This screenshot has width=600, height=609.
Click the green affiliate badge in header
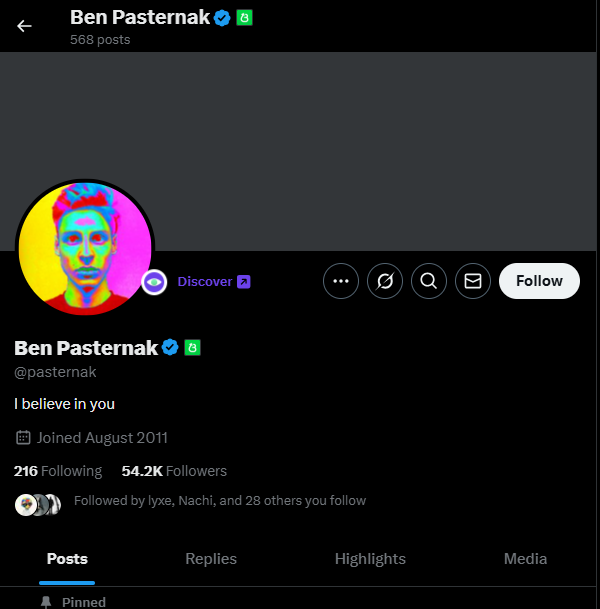click(x=244, y=18)
